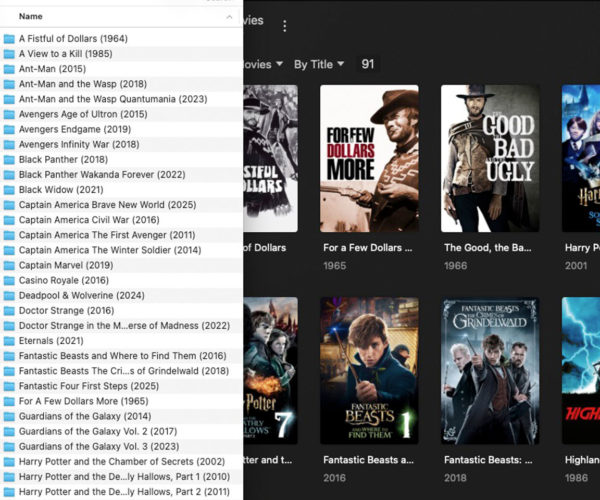Select 'Avengers Endgame (2019)' folder
This screenshot has height=500, width=600.
coord(121,129)
